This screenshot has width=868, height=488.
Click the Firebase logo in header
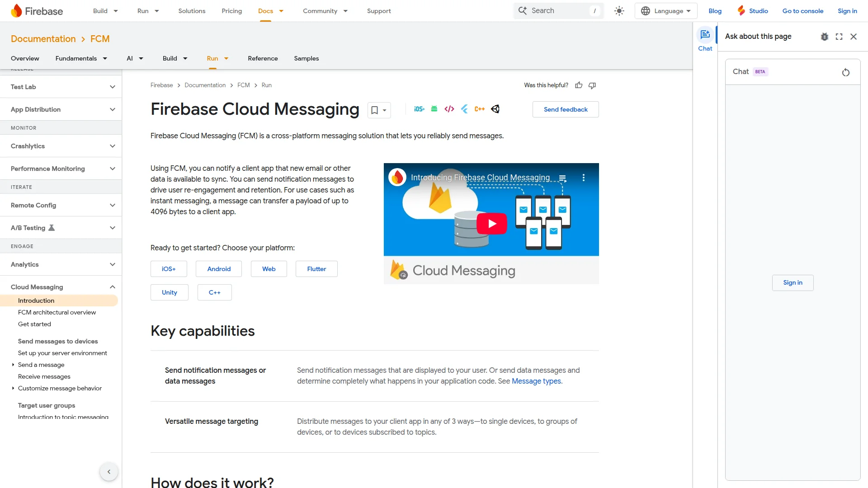pos(37,11)
